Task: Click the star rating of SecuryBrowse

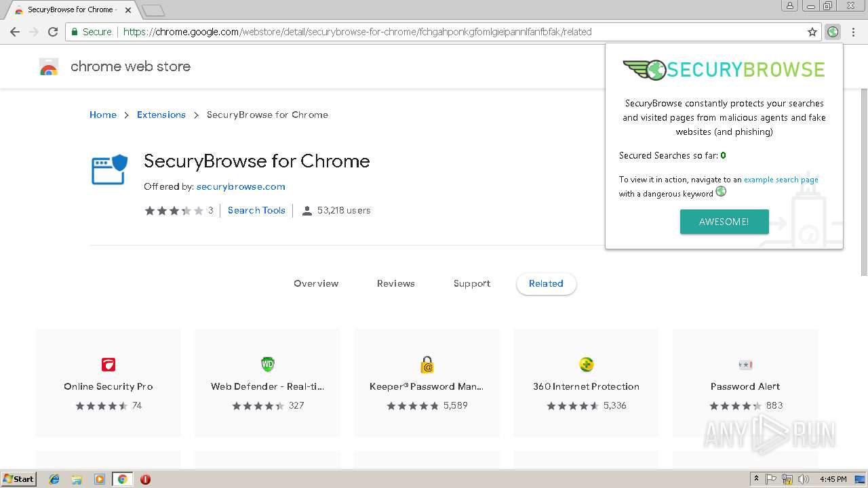Action: 174,211
